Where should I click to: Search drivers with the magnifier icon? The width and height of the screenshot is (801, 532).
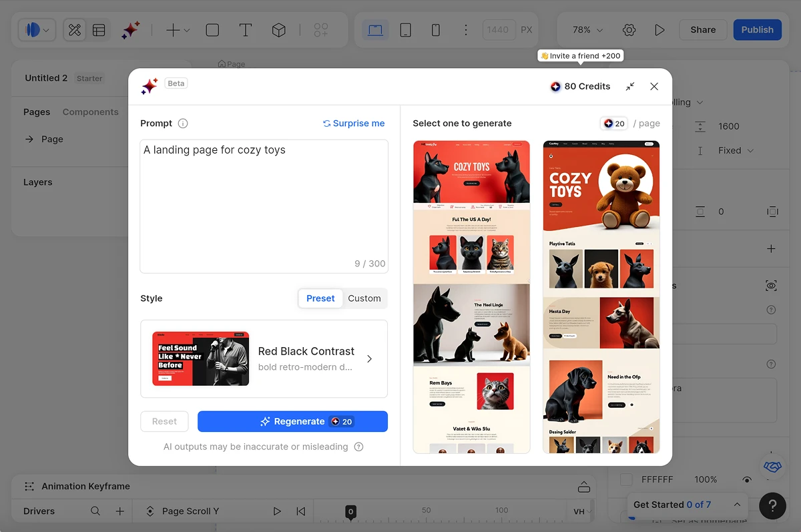click(x=95, y=511)
